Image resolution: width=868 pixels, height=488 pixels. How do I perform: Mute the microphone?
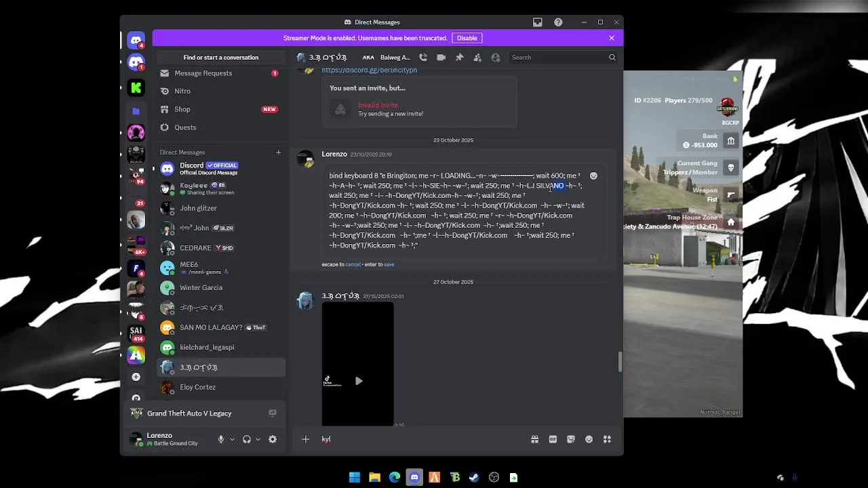click(220, 439)
